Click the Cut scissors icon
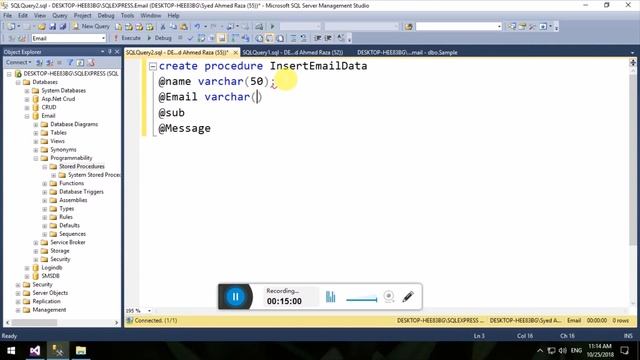The height and width of the screenshot is (360, 640). click(162, 27)
